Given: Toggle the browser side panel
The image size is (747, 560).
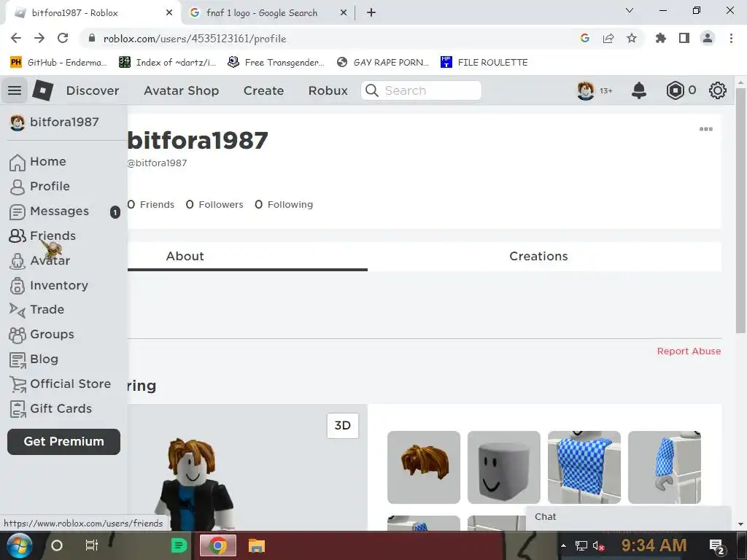Looking at the screenshot, I should 684,39.
